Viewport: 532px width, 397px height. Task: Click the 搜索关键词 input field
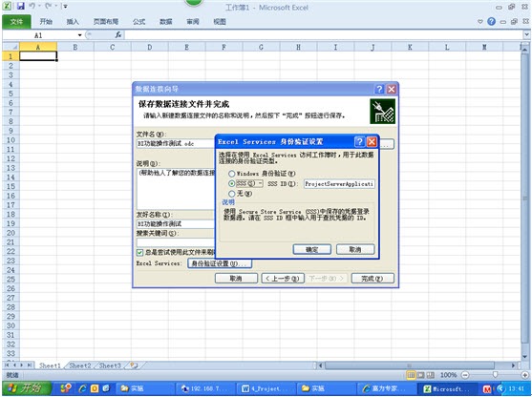[176, 242]
